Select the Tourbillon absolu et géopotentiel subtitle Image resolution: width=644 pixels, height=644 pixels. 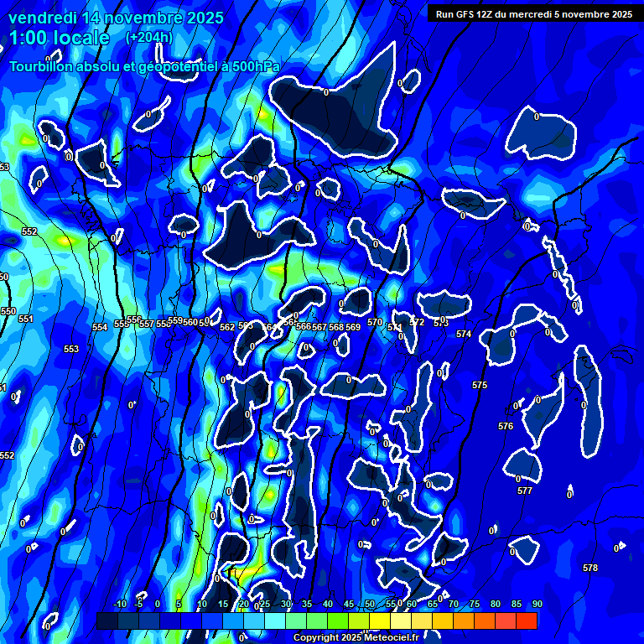[144, 66]
